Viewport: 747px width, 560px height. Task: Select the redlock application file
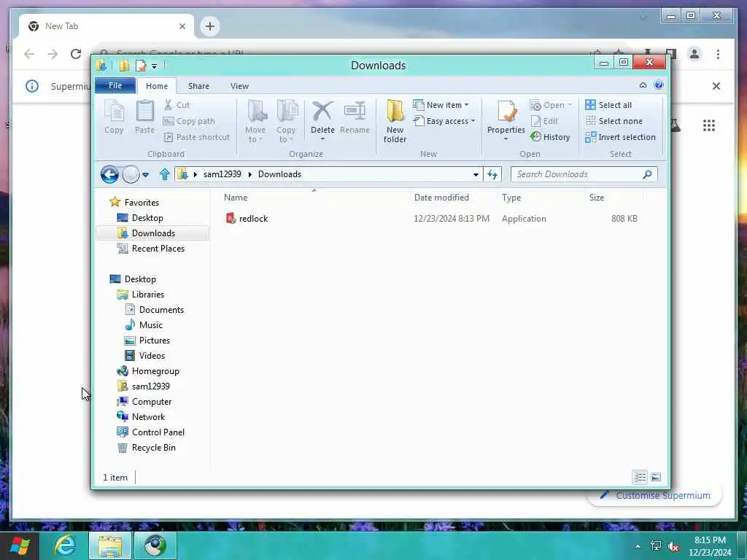(x=253, y=219)
